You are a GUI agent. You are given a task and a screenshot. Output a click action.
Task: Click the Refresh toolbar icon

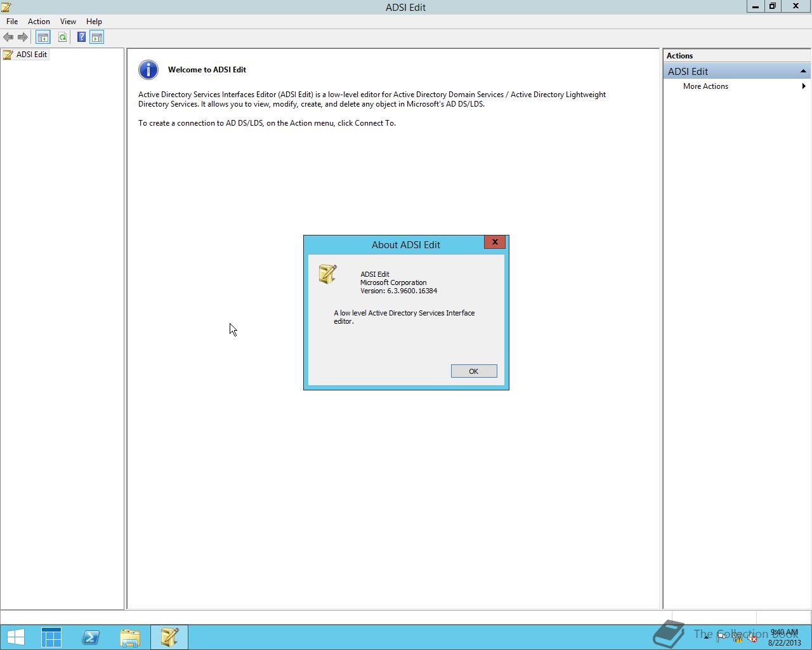click(x=62, y=37)
